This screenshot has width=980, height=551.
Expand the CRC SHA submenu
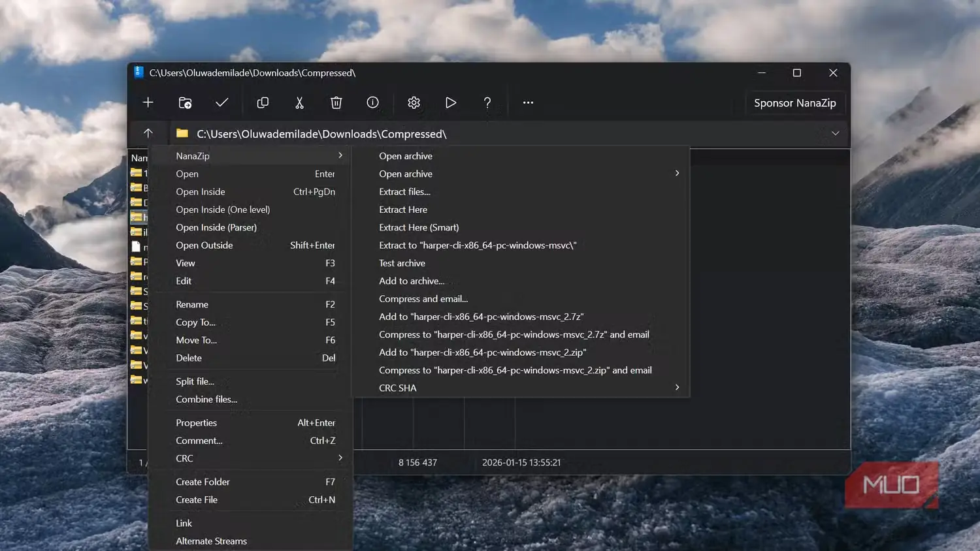coord(677,388)
